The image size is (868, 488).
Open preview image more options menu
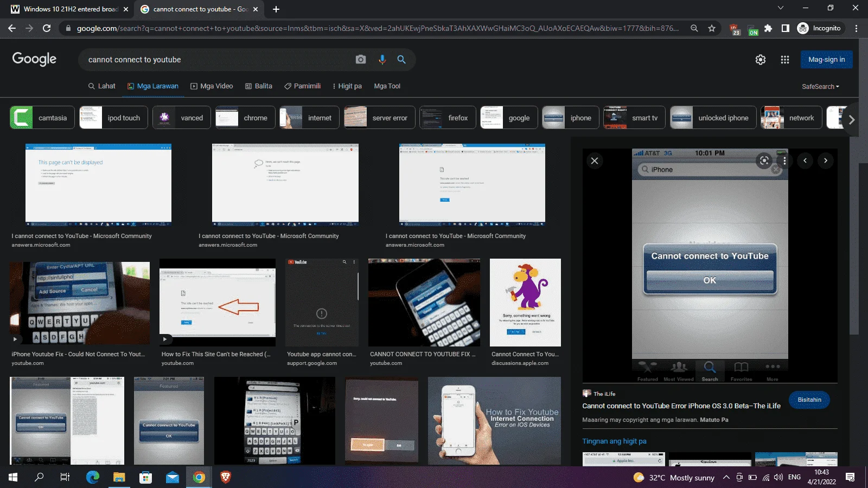point(784,160)
